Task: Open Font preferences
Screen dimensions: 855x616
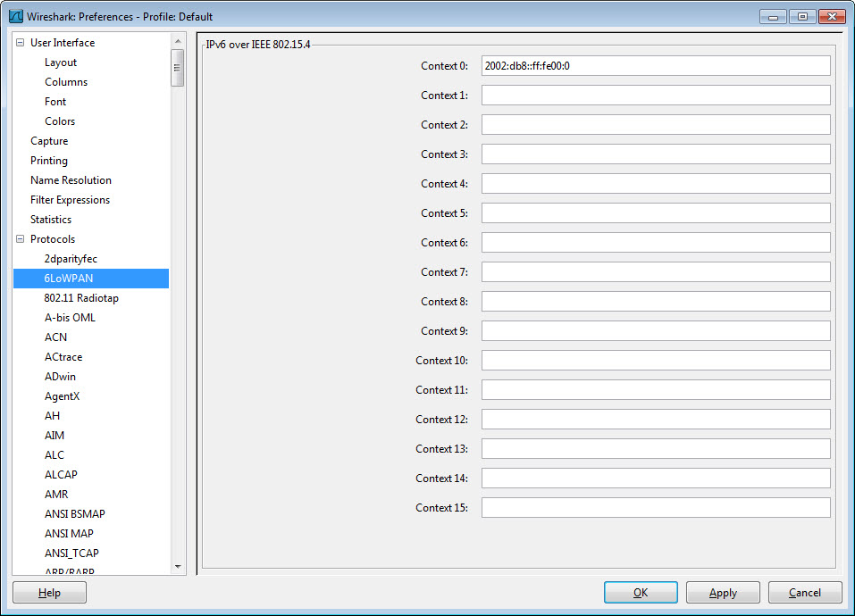Action: (55, 102)
